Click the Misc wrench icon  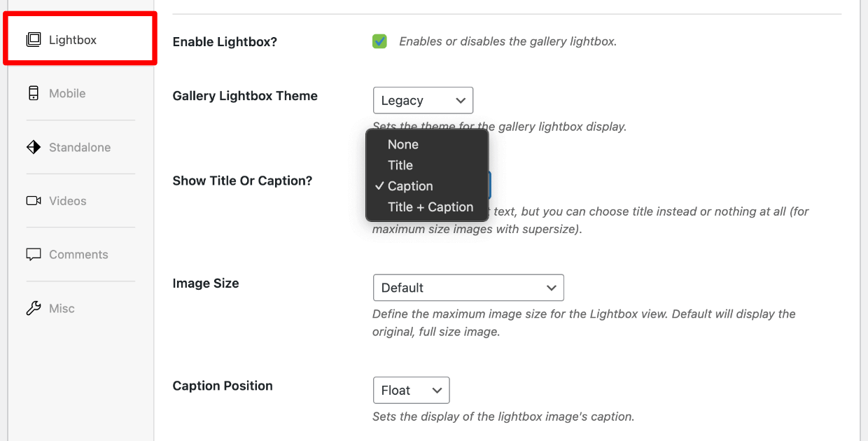tap(33, 308)
